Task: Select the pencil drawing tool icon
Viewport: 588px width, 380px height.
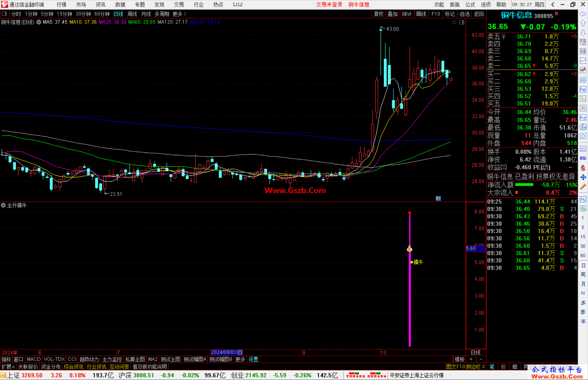Action: pyautogui.click(x=583, y=187)
